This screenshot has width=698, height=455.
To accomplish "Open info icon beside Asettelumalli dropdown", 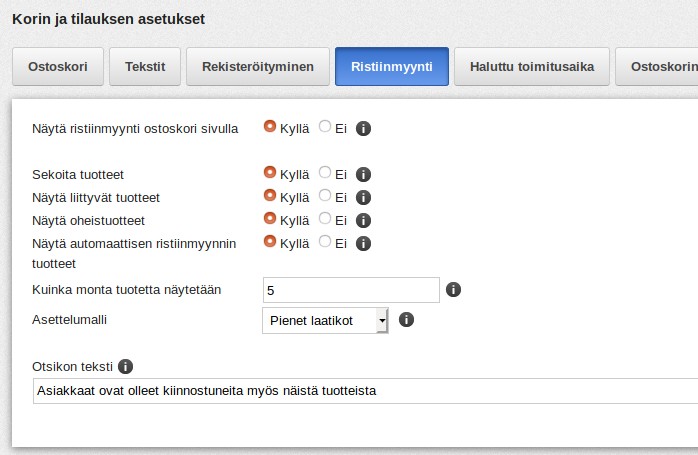I will pyautogui.click(x=406, y=320).
